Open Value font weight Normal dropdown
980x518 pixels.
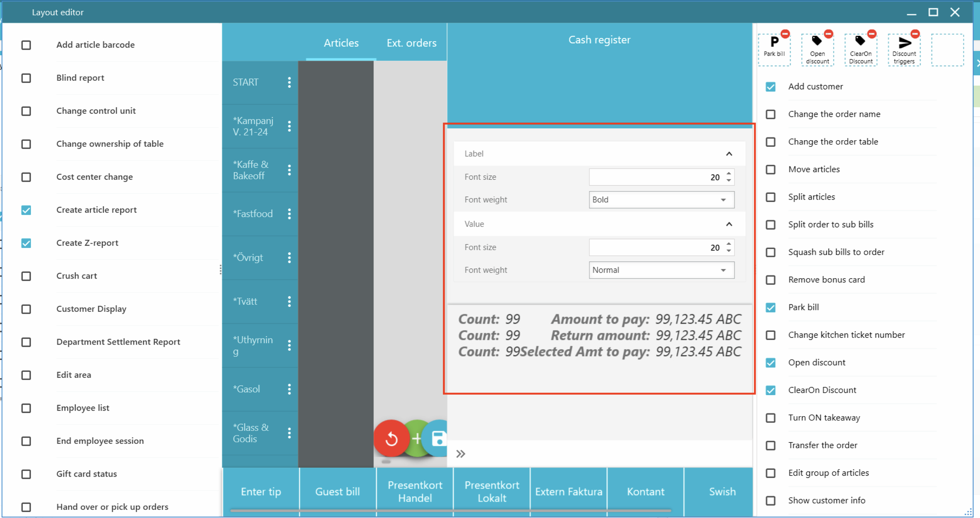[x=661, y=270]
